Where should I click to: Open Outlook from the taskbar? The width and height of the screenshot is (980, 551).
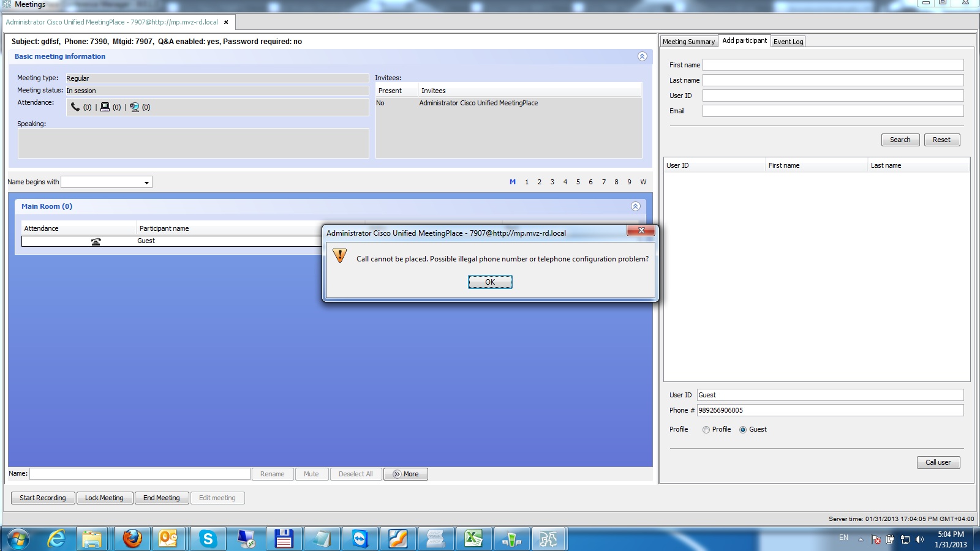click(x=168, y=539)
